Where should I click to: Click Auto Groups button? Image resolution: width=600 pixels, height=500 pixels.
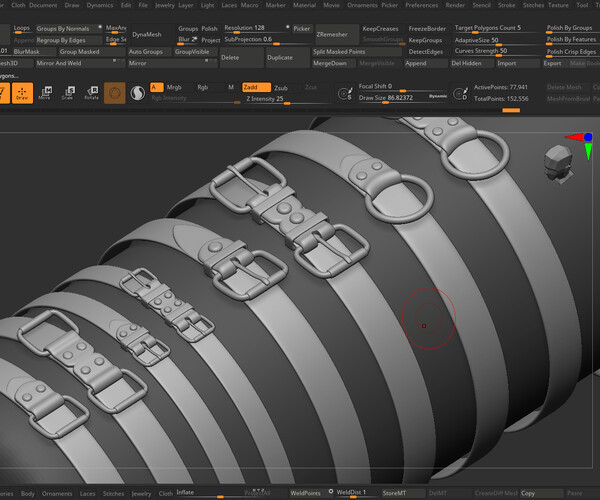pos(150,52)
